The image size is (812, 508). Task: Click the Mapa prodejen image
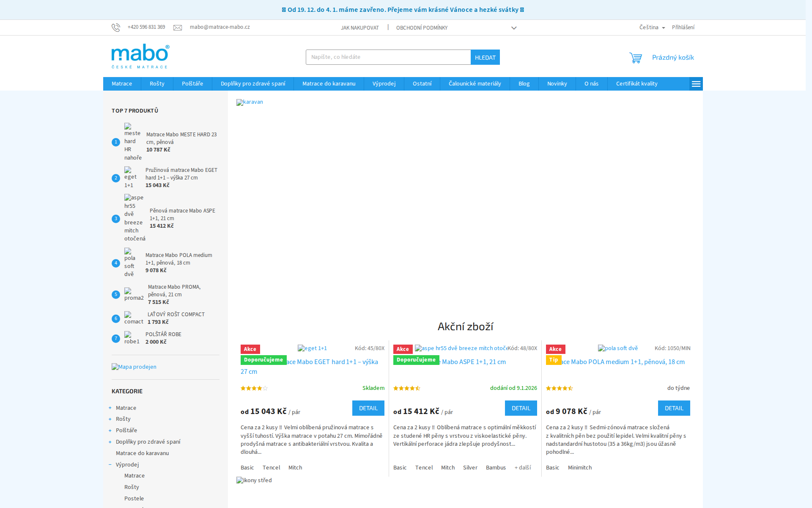tap(134, 367)
